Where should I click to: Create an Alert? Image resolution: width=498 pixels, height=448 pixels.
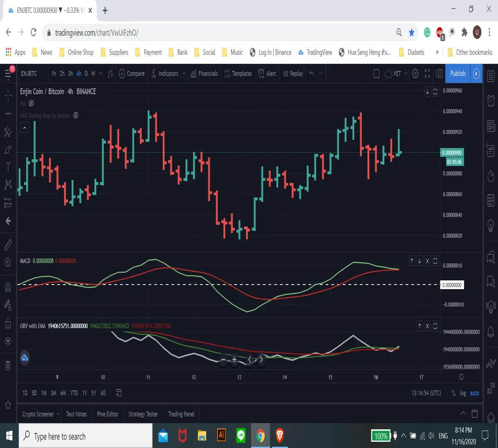pyautogui.click(x=267, y=73)
